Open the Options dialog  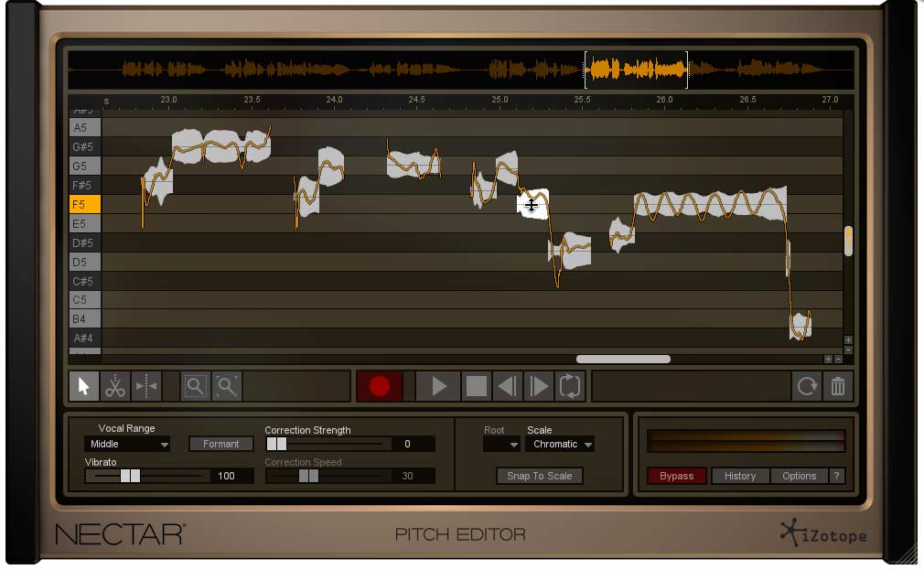(799, 476)
